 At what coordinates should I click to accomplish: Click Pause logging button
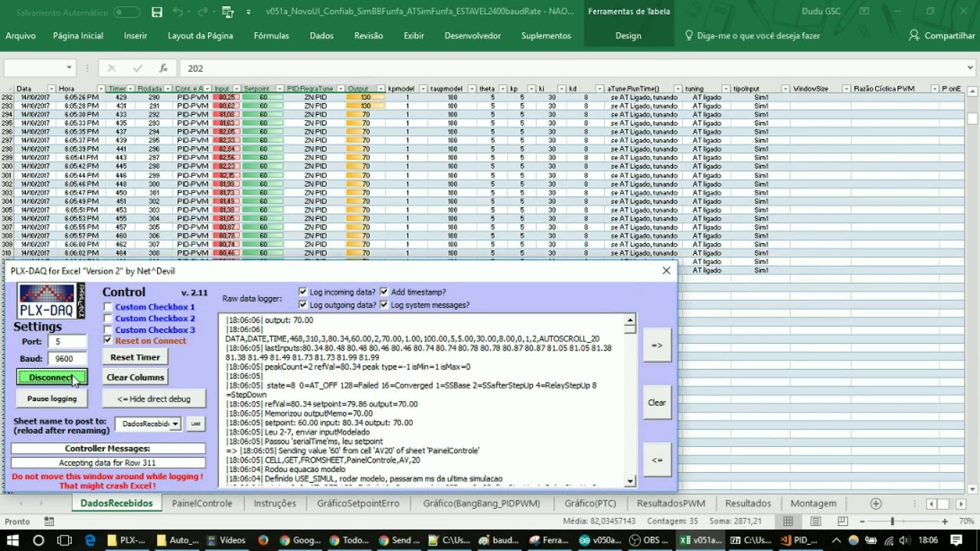pos(52,399)
